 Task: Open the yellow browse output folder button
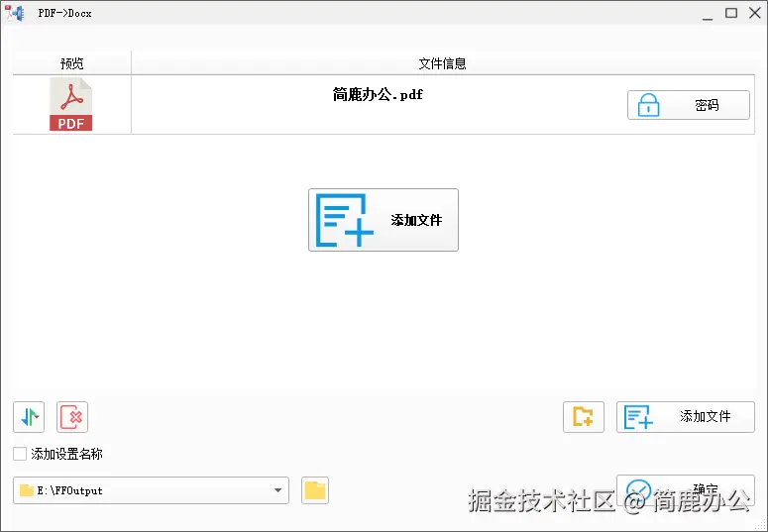(315, 490)
